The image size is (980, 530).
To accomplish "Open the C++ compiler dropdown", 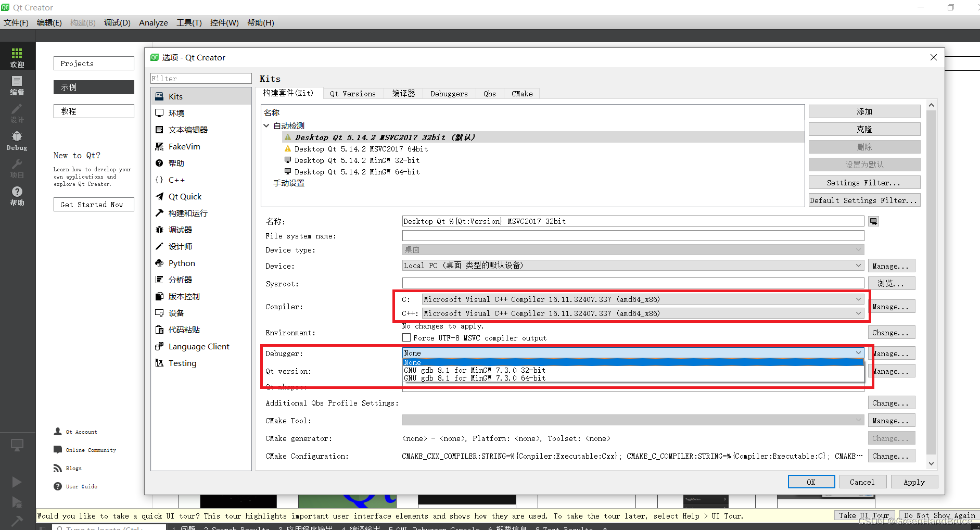I will [643, 313].
